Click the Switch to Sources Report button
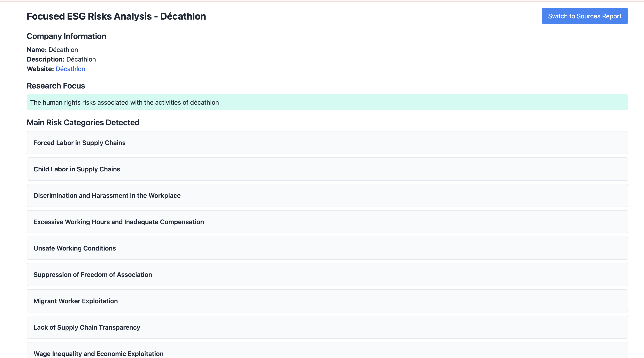The image size is (644, 358). point(584,16)
